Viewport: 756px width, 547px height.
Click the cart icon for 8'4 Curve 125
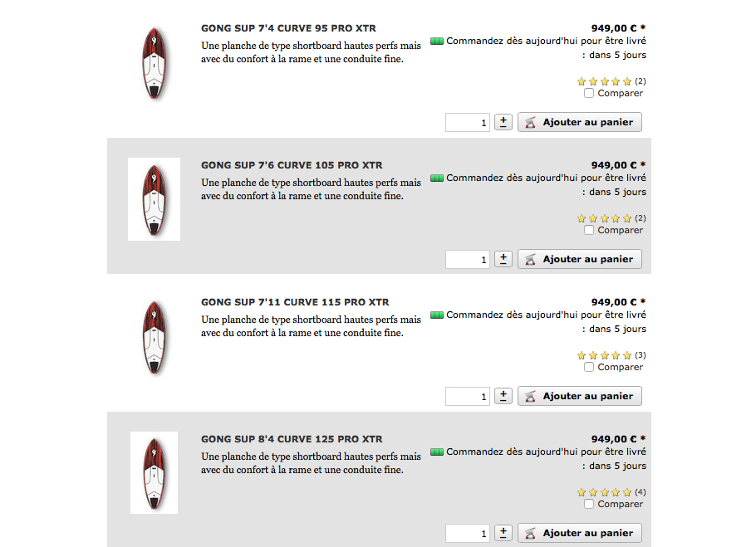[531, 534]
